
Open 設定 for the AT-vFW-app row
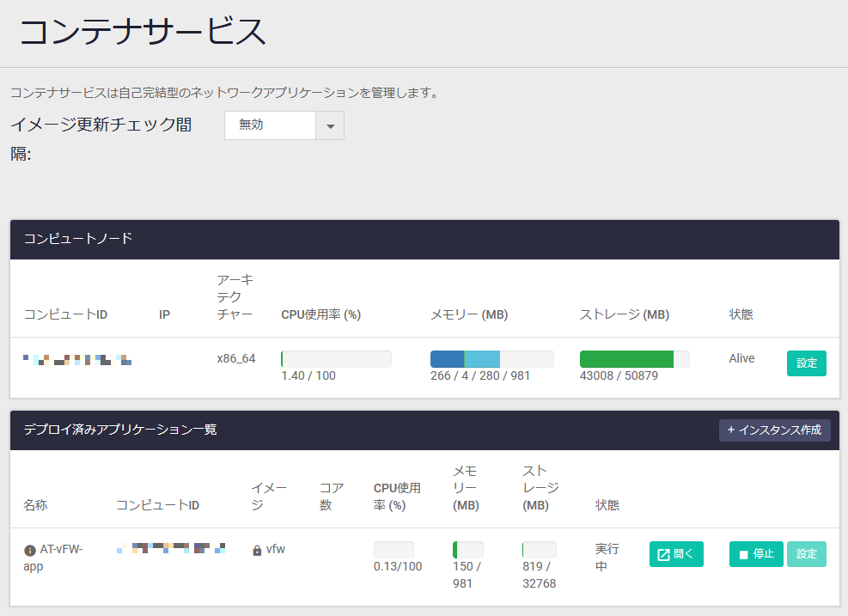point(806,554)
